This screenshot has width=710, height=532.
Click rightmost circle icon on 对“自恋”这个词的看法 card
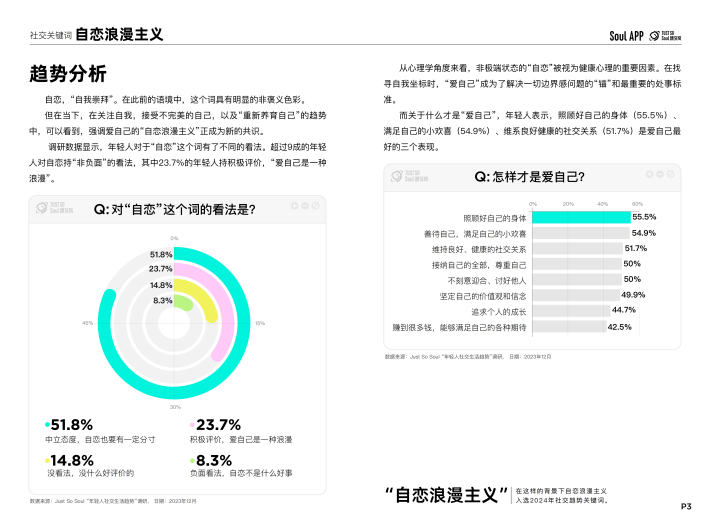click(x=317, y=207)
